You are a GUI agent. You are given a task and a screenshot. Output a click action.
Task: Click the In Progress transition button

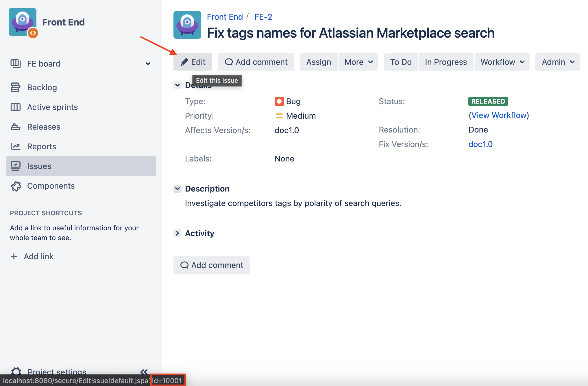coord(446,62)
